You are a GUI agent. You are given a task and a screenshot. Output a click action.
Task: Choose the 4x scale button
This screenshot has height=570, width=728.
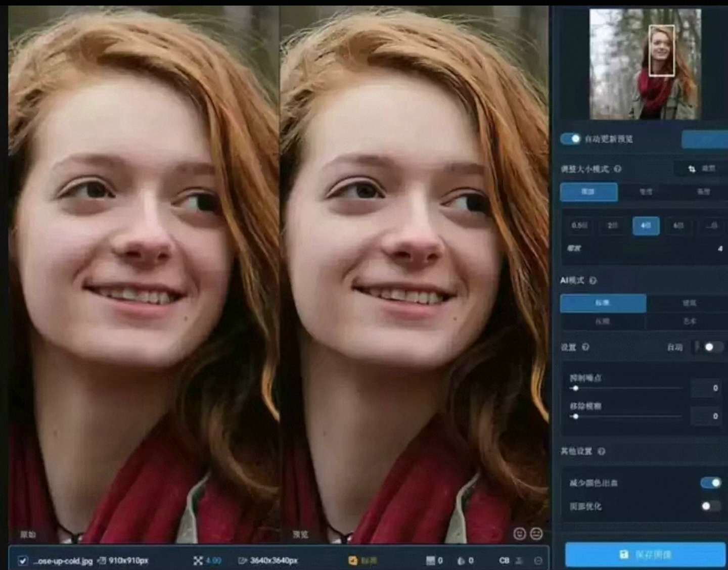pyautogui.click(x=646, y=226)
